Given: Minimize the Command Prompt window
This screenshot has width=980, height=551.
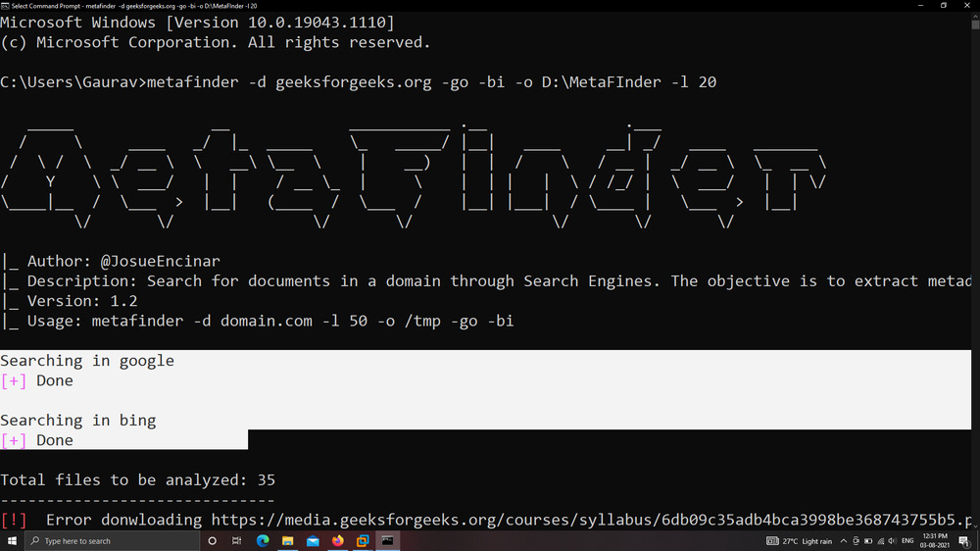Looking at the screenshot, I should click(x=920, y=6).
